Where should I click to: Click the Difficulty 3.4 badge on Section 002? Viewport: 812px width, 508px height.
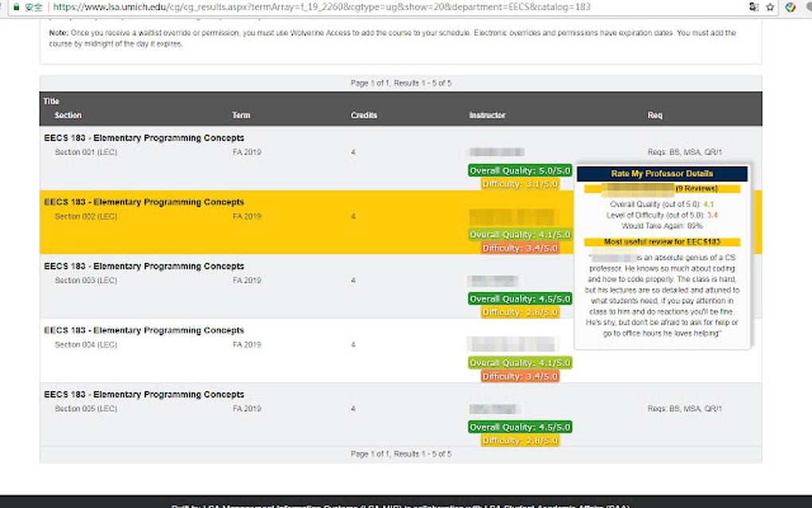tap(521, 248)
